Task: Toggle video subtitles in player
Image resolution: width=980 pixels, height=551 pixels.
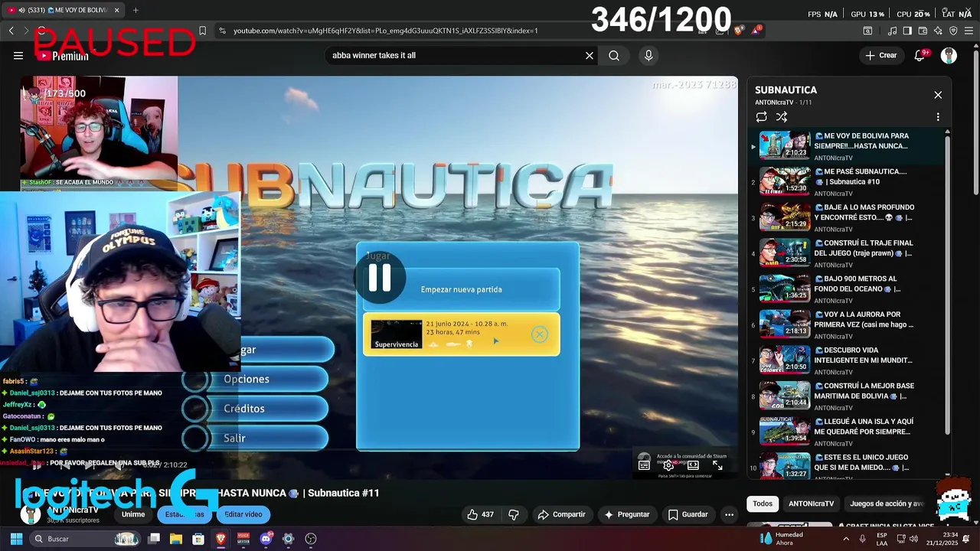Action: [x=644, y=465]
